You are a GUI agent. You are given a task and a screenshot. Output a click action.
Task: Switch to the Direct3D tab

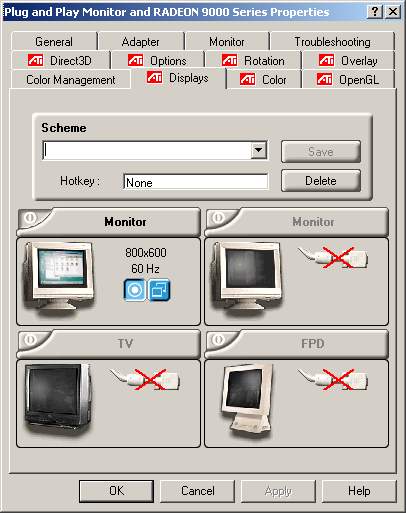pyautogui.click(x=61, y=61)
